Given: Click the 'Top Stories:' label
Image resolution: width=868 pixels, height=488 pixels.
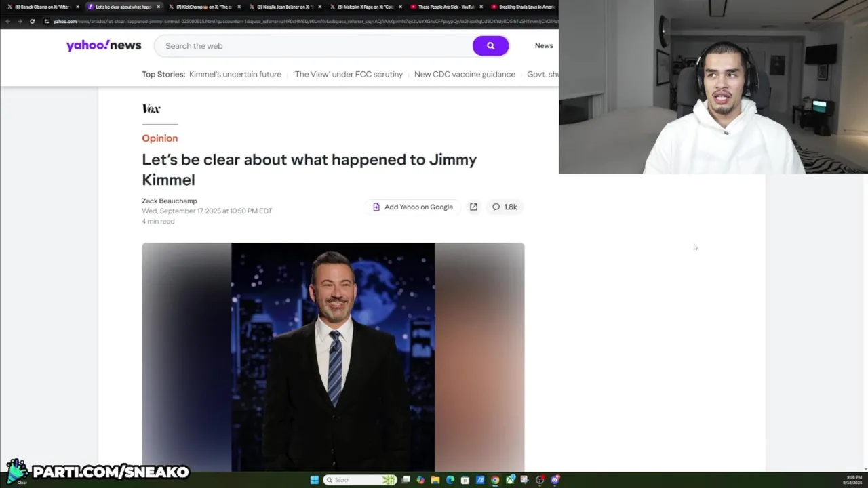Looking at the screenshot, I should click(163, 74).
